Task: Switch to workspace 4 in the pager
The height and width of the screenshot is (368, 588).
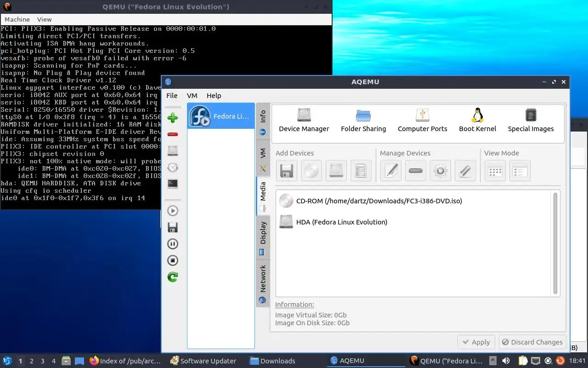Action: coord(53,361)
